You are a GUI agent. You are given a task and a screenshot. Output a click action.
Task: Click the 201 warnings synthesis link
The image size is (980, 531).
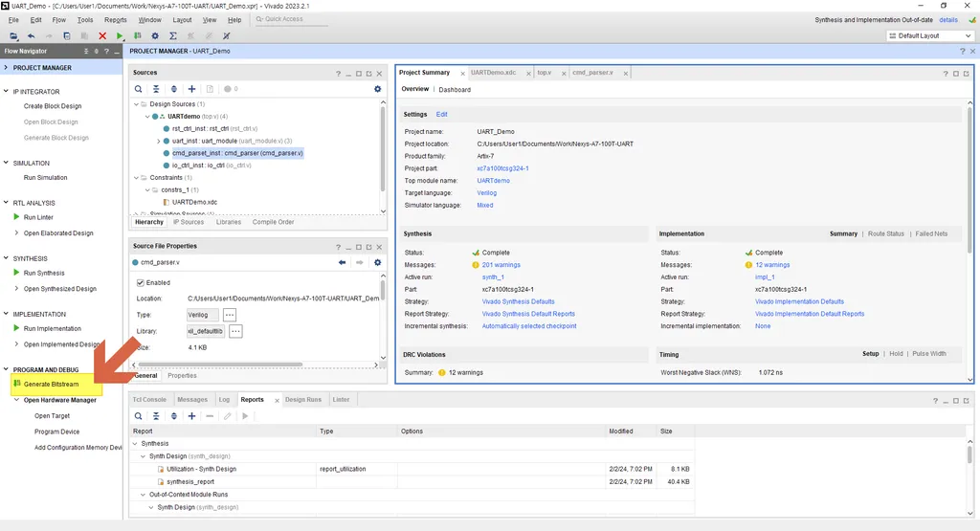pyautogui.click(x=501, y=265)
